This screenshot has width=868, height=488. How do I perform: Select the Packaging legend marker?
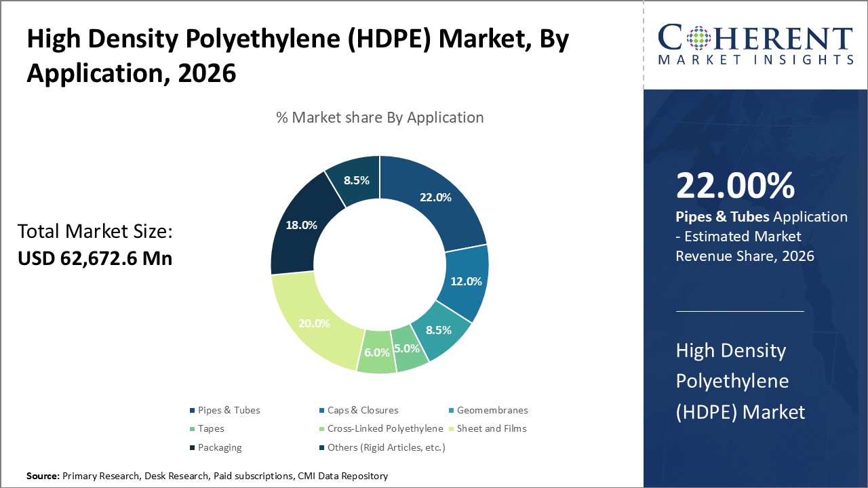coord(192,447)
